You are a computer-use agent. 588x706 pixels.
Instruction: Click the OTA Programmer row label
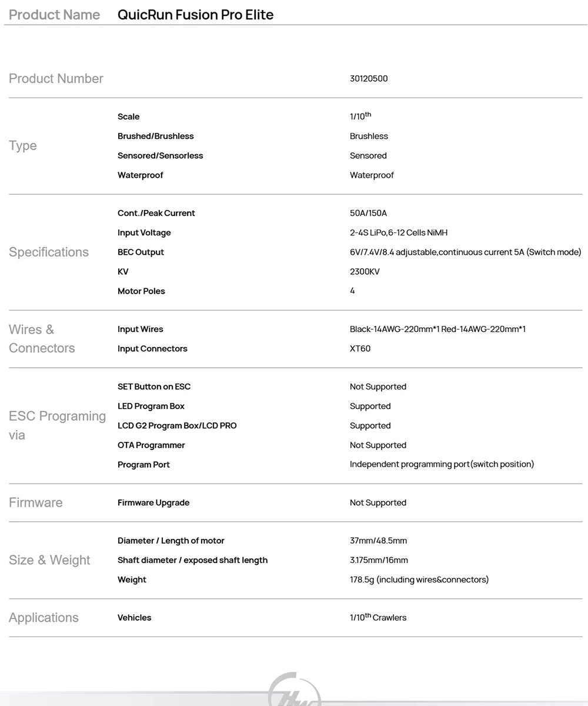click(151, 445)
